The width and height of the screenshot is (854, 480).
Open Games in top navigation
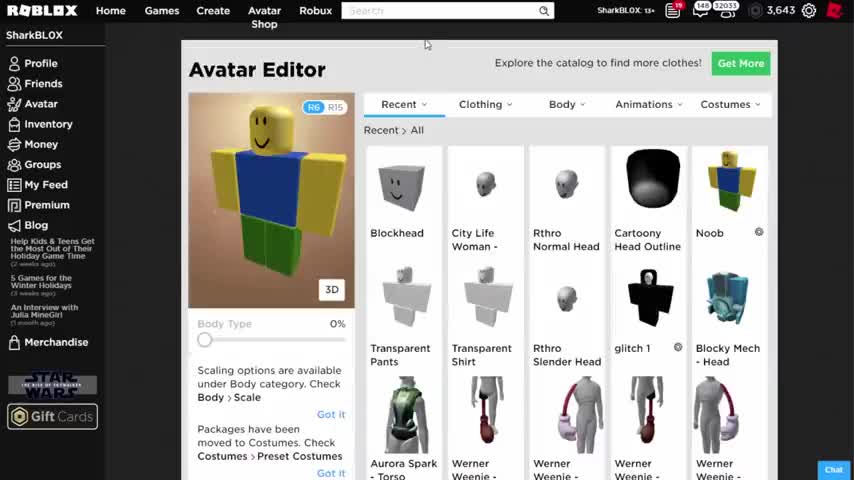(x=162, y=11)
